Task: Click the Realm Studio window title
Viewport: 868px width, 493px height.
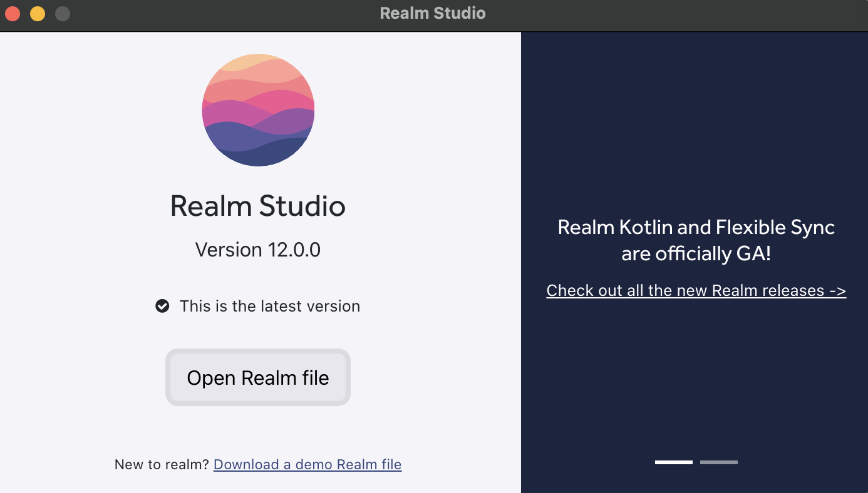Action: (x=433, y=13)
